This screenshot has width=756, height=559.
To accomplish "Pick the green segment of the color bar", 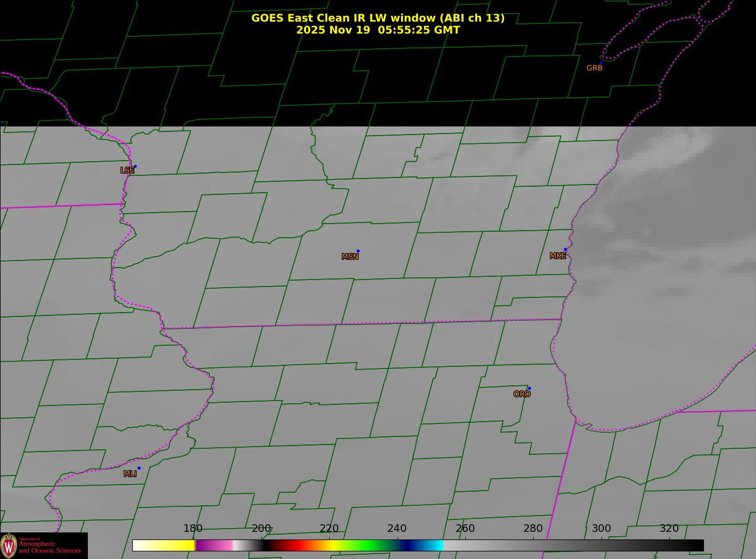I will (369, 545).
